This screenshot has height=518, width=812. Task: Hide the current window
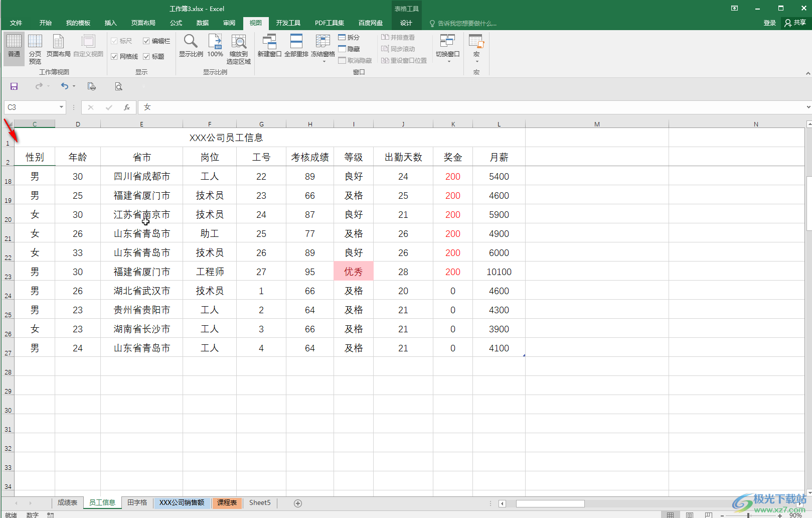pos(349,49)
